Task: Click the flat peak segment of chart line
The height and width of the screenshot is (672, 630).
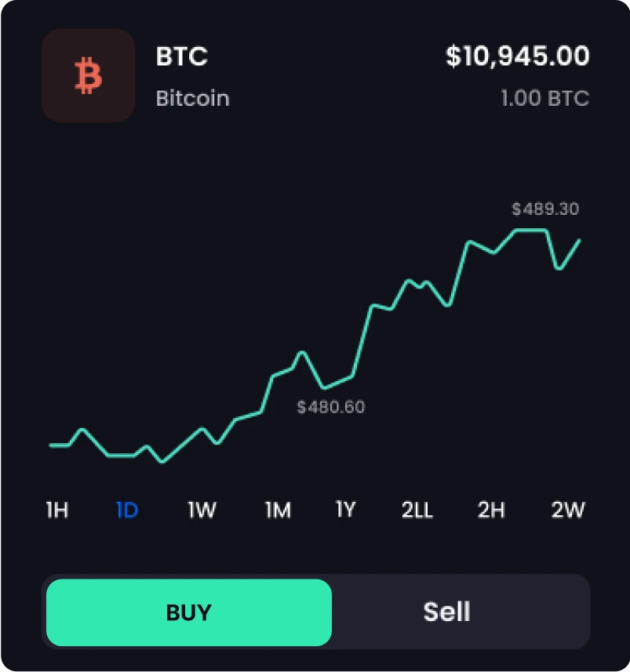Action: tap(530, 231)
